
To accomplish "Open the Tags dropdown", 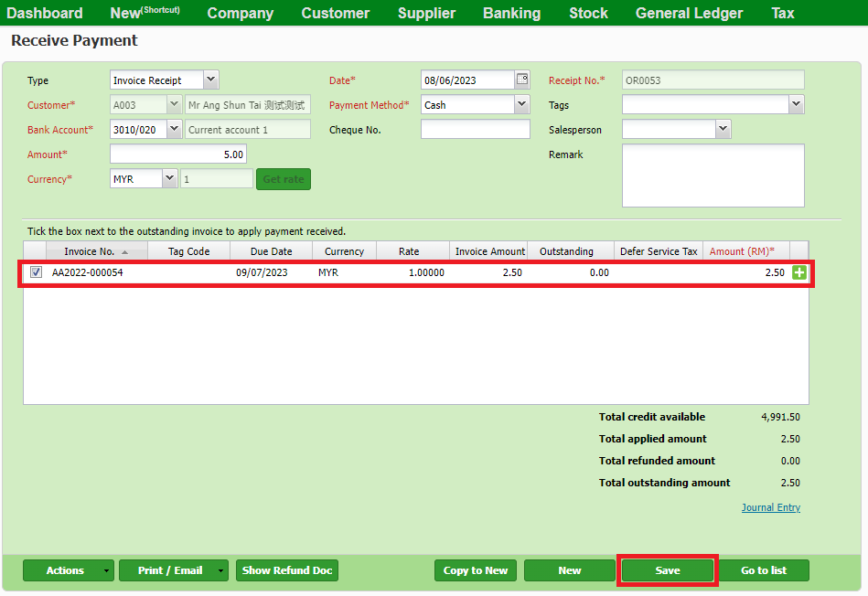I will pos(795,104).
